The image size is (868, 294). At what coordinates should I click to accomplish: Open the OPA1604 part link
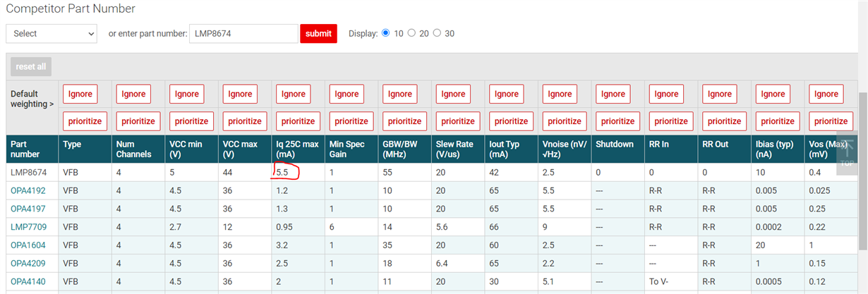(x=28, y=245)
